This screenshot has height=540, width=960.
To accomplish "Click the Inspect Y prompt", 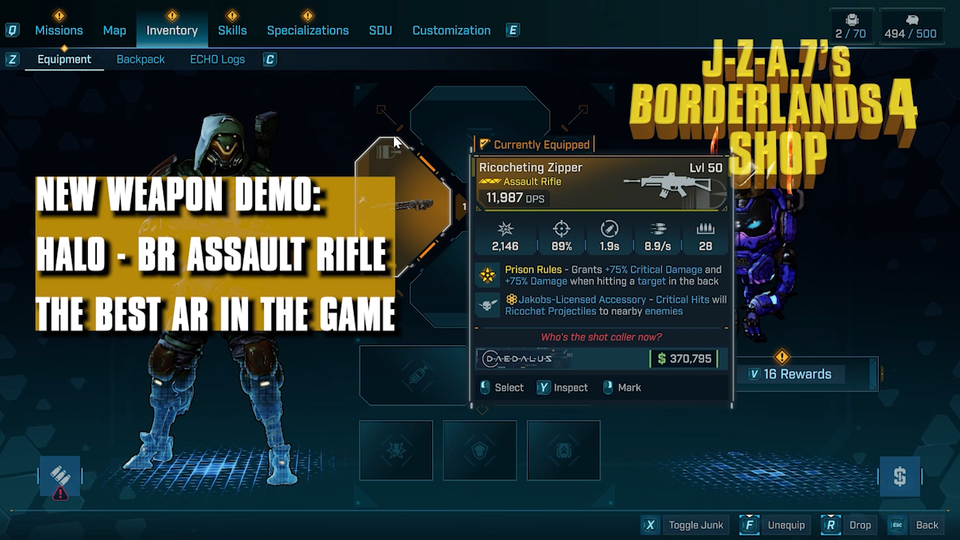I will click(x=563, y=388).
